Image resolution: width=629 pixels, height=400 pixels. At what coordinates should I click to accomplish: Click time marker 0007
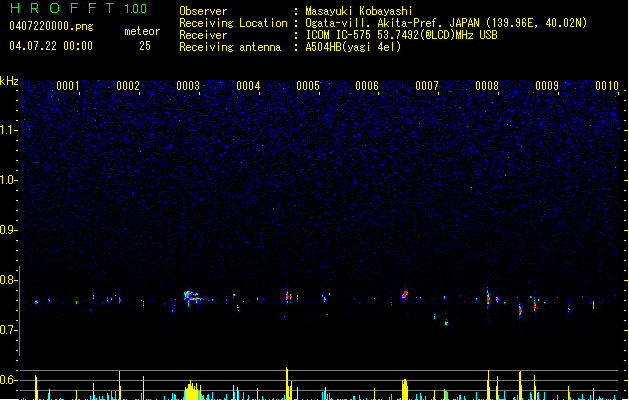427,86
